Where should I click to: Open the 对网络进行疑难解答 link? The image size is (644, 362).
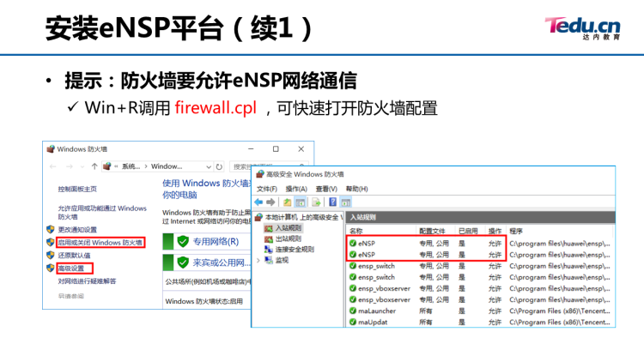[x=87, y=281]
